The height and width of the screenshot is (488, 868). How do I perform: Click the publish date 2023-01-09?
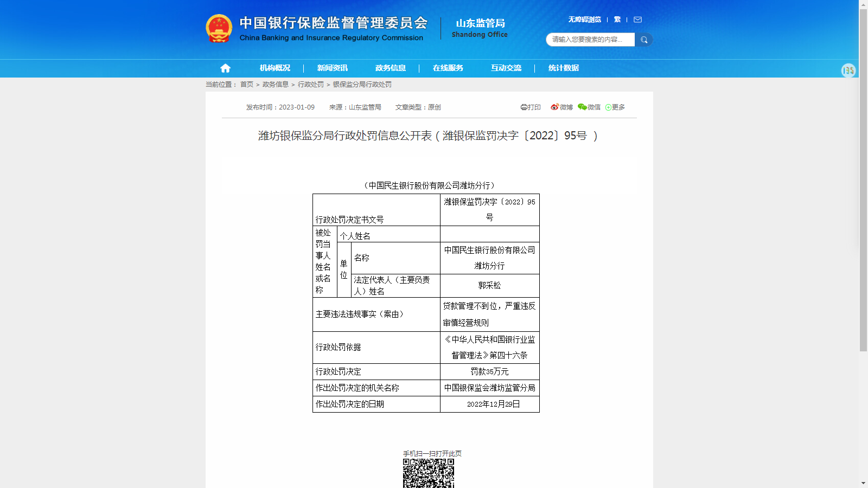297,107
